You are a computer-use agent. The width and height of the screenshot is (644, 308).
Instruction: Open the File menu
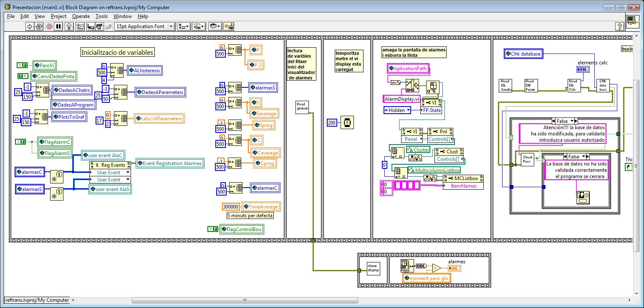click(x=11, y=16)
